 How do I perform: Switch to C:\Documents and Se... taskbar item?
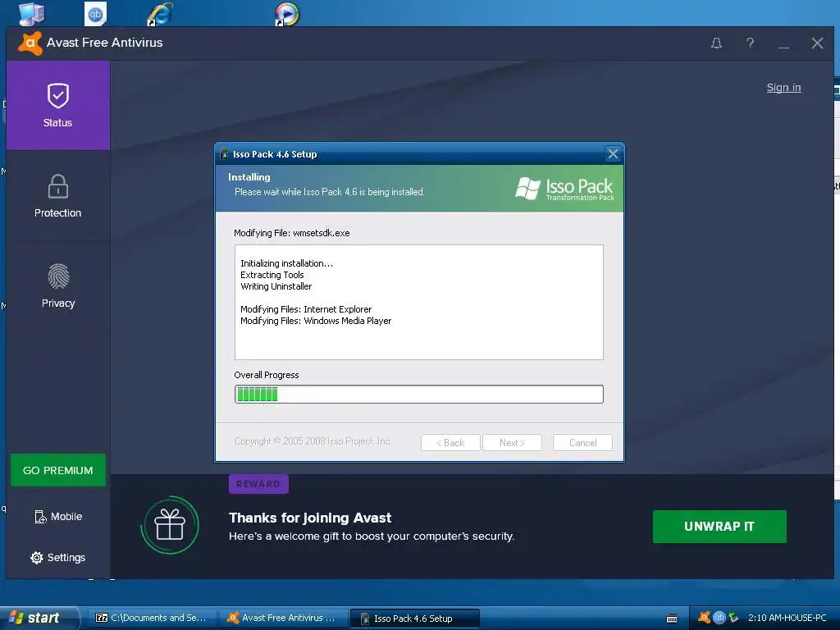pos(152,618)
